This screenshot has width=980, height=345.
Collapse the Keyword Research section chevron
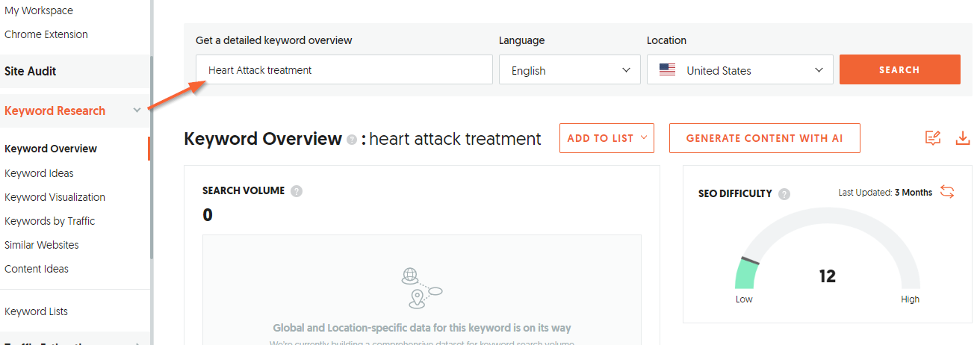137,111
